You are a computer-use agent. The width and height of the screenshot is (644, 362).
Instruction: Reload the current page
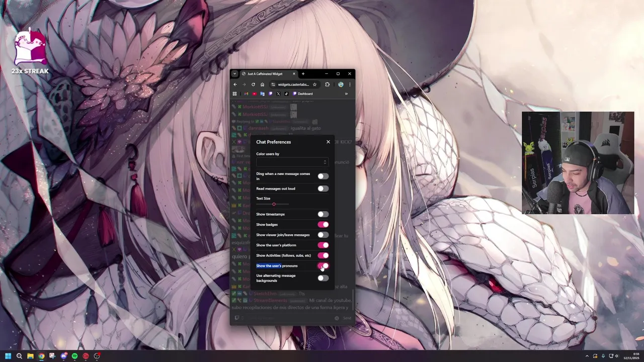coord(253,84)
